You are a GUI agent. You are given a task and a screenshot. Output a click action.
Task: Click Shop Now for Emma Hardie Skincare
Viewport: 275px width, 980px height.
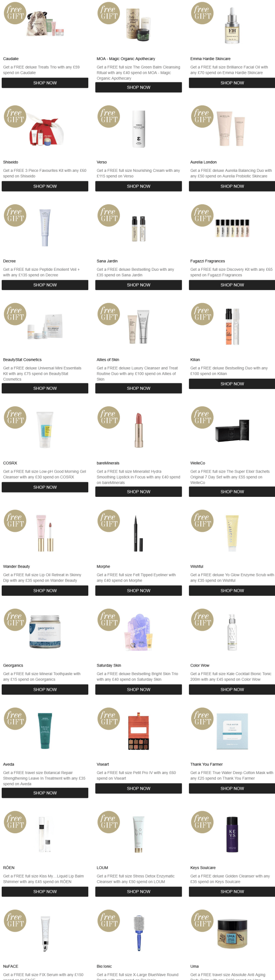point(232,83)
